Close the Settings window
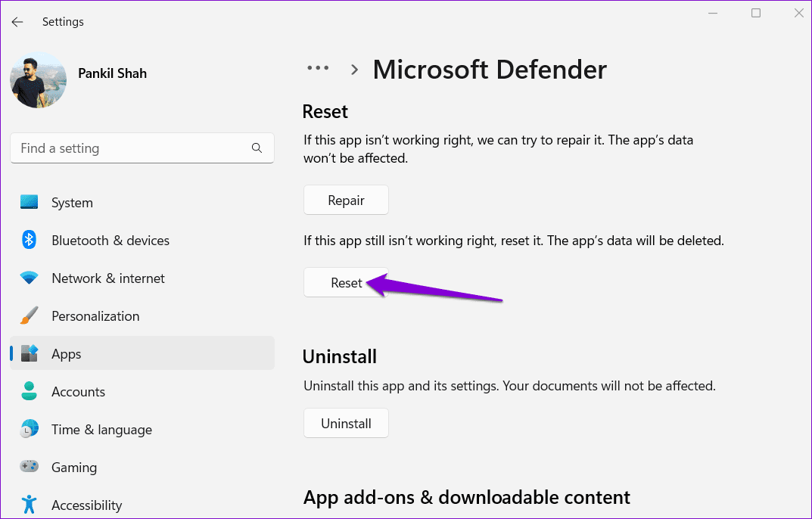 (x=799, y=13)
